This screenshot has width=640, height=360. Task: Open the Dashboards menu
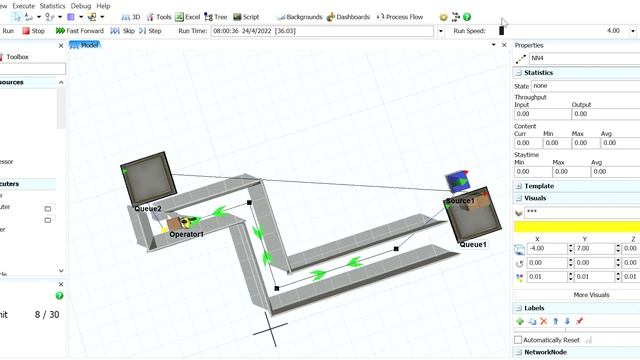point(348,17)
